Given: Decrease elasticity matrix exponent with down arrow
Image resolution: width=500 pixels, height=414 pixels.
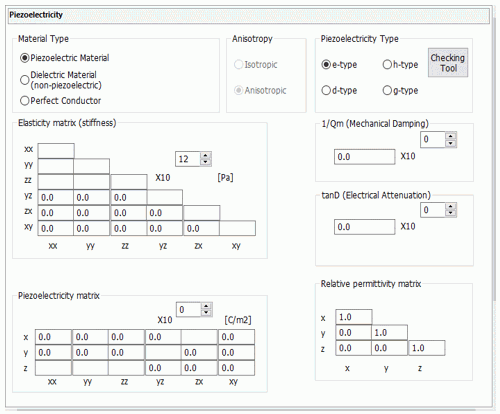Looking at the screenshot, I should [x=206, y=162].
